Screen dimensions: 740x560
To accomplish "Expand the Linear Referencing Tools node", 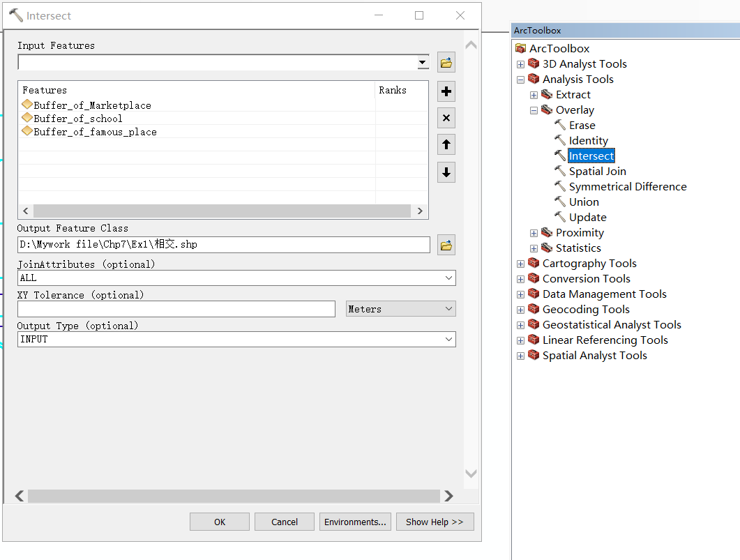I will tap(520, 340).
